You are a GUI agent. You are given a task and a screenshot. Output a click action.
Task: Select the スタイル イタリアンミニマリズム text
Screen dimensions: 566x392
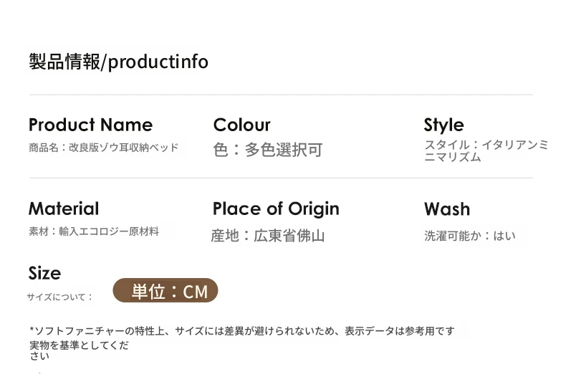point(486,150)
